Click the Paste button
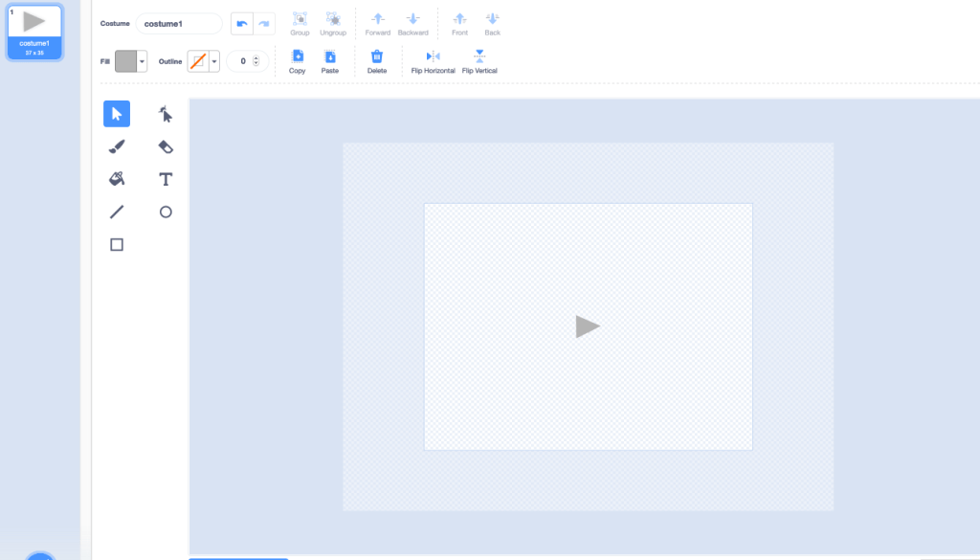The image size is (980, 560). 329,60
